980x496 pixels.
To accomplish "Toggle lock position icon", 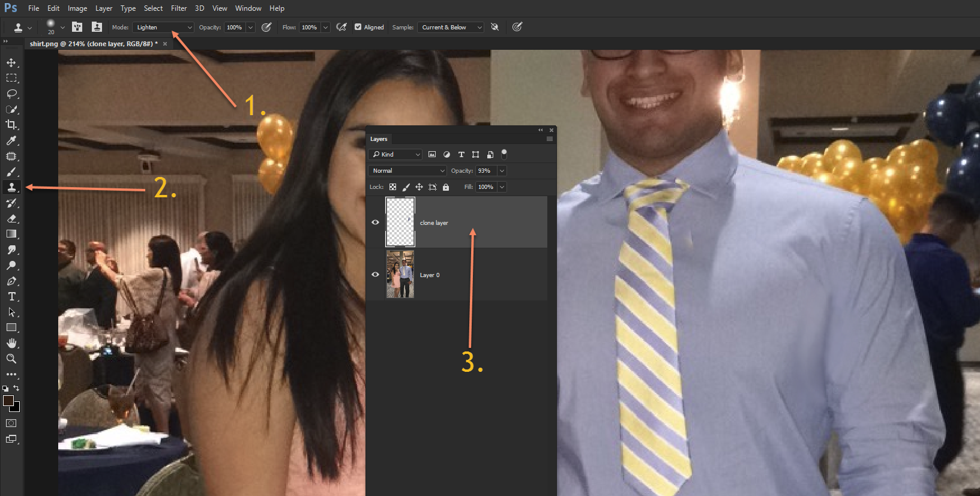I will tap(419, 187).
